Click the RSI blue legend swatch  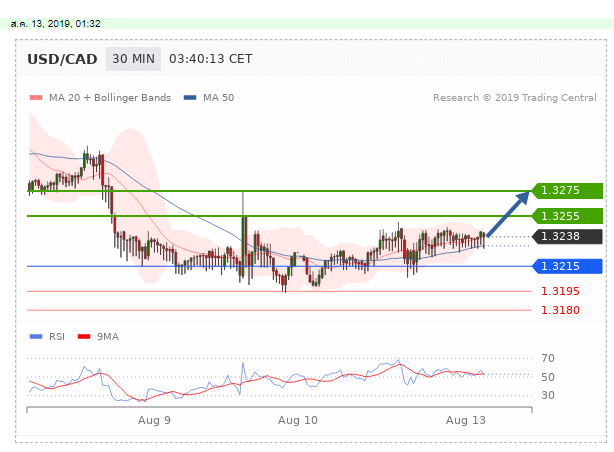[36, 336]
